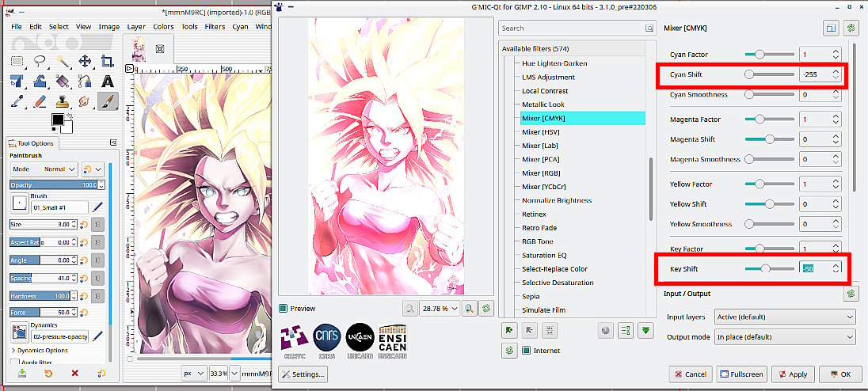Viewport: 868px width, 391px height.
Task: Open the GIMP Edit menu
Action: 36,27
